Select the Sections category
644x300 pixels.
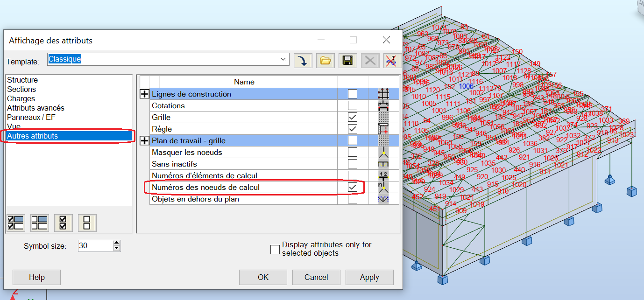coord(21,89)
